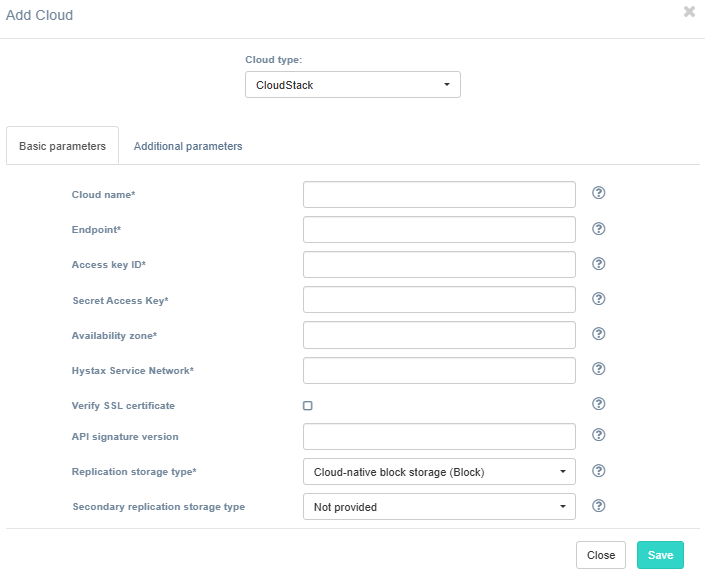705x583 pixels.
Task: Click the "Replication storage type*" label
Action: point(134,472)
